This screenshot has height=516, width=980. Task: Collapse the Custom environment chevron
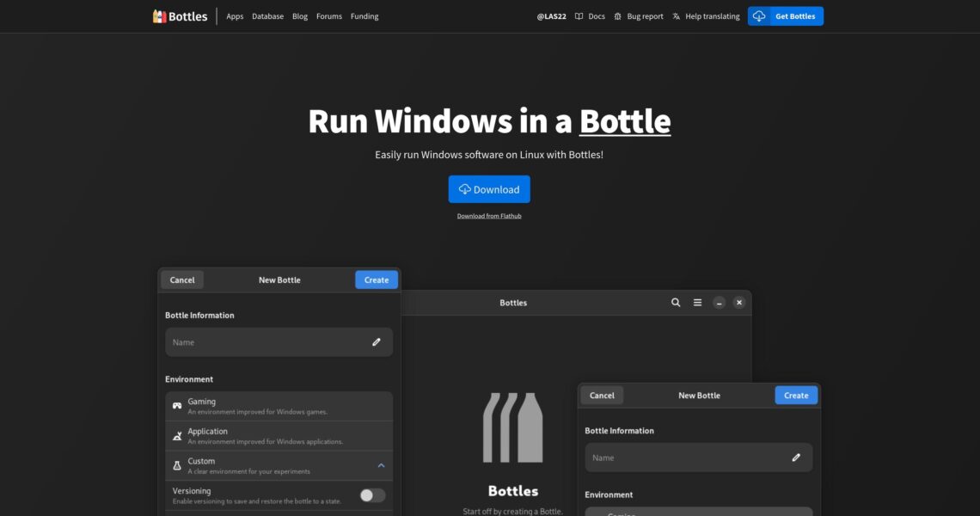click(381, 465)
